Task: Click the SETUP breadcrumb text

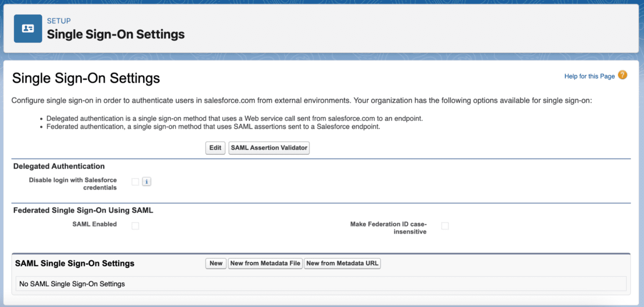Action: 59,21
